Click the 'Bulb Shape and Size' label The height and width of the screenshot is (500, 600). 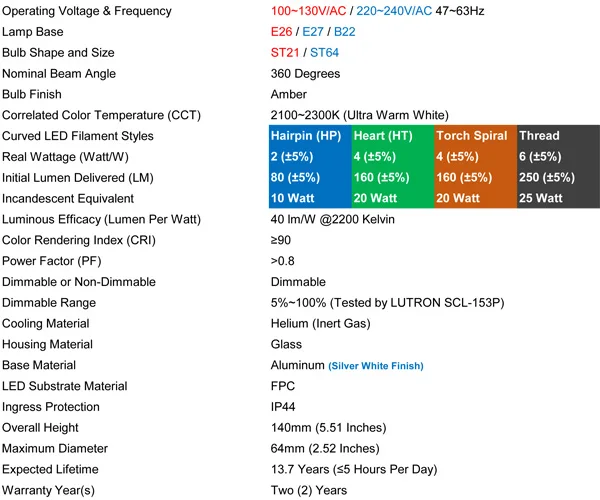pyautogui.click(x=58, y=52)
